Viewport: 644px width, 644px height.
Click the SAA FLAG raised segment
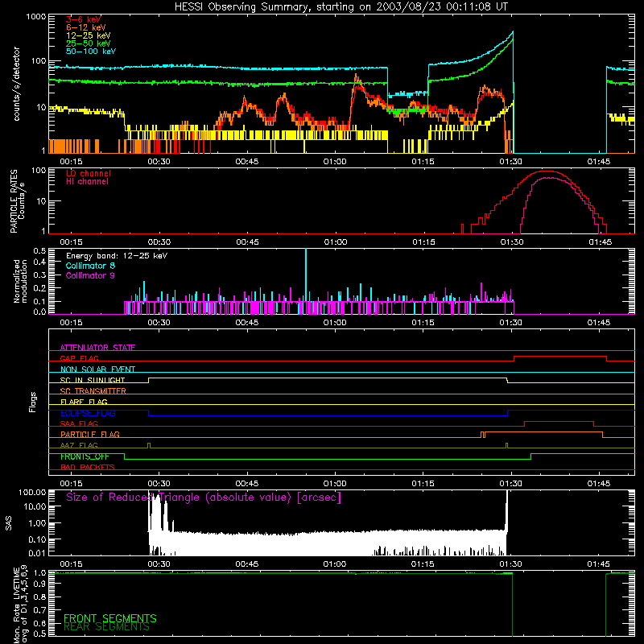[x=559, y=421]
